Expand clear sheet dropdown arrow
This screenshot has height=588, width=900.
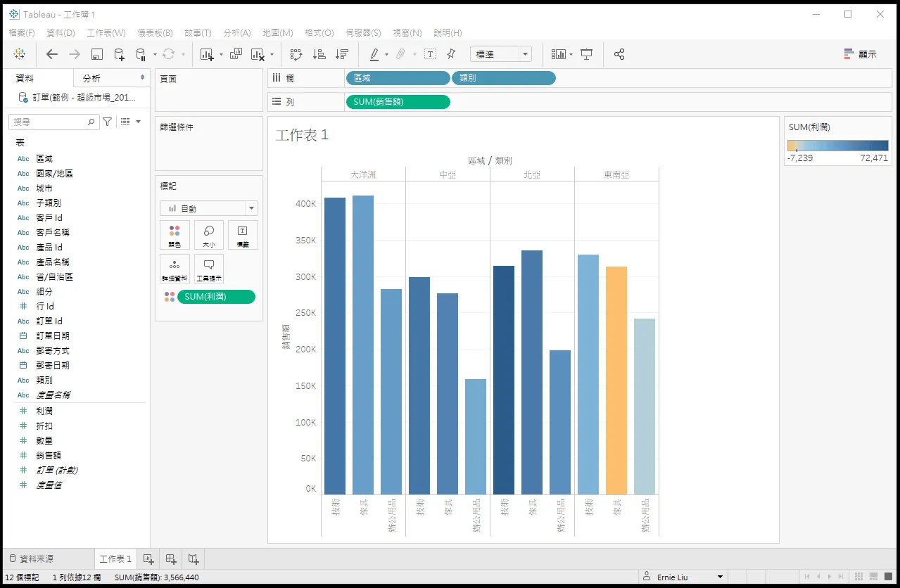(272, 54)
